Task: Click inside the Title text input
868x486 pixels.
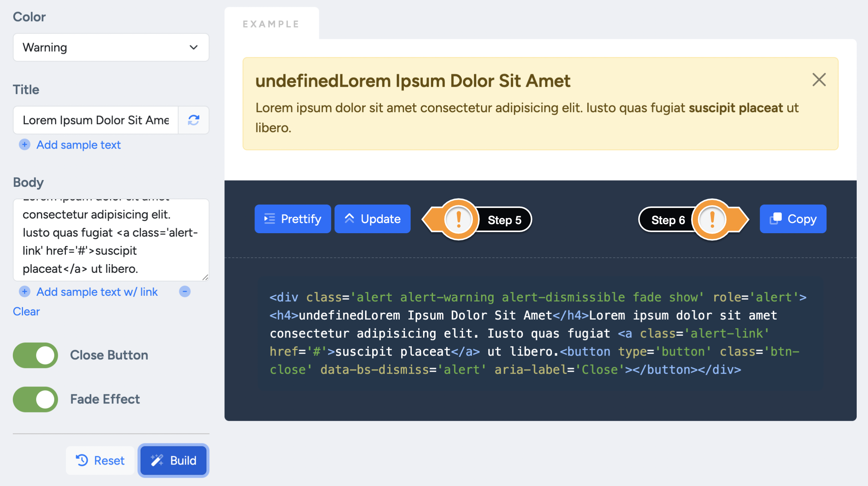Action: (x=95, y=120)
